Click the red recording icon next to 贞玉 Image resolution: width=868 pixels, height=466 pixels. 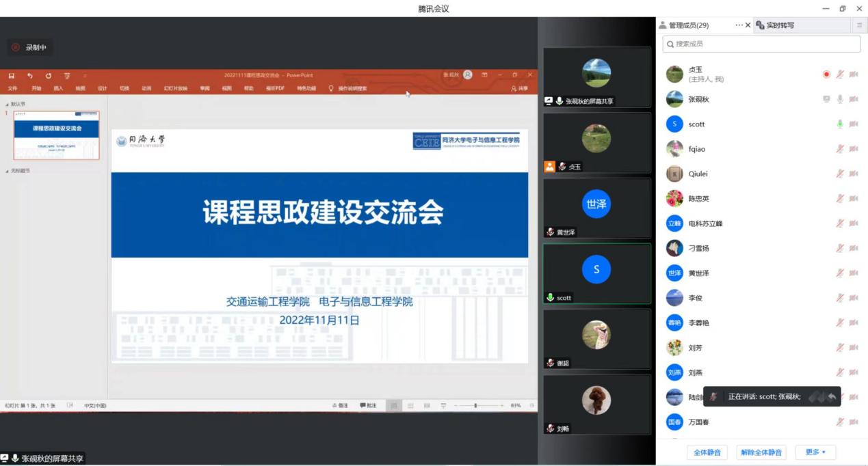pyautogui.click(x=826, y=74)
